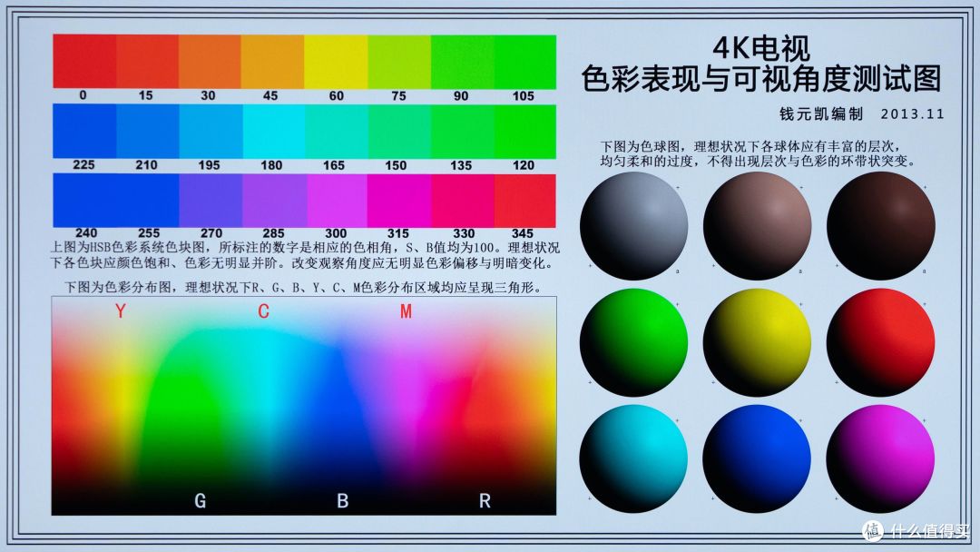Pick the red sphere
Screen dimensions: 980x552
(x=881, y=342)
